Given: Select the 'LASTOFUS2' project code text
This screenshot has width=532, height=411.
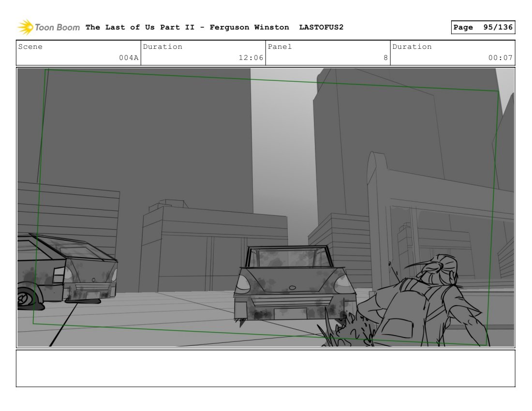Looking at the screenshot, I should pos(321,27).
